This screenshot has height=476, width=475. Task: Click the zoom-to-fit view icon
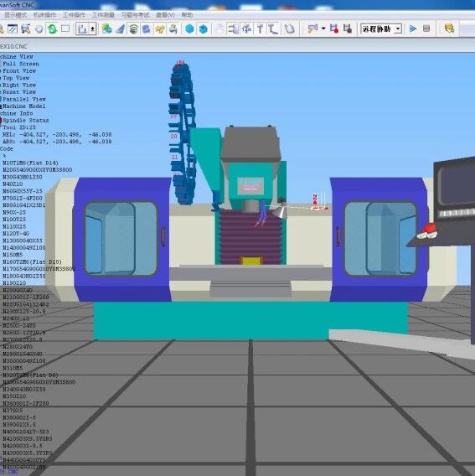[x=26, y=28]
